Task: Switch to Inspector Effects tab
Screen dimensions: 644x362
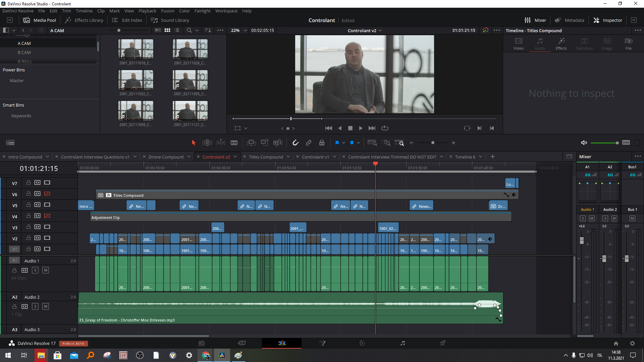Action: [561, 44]
